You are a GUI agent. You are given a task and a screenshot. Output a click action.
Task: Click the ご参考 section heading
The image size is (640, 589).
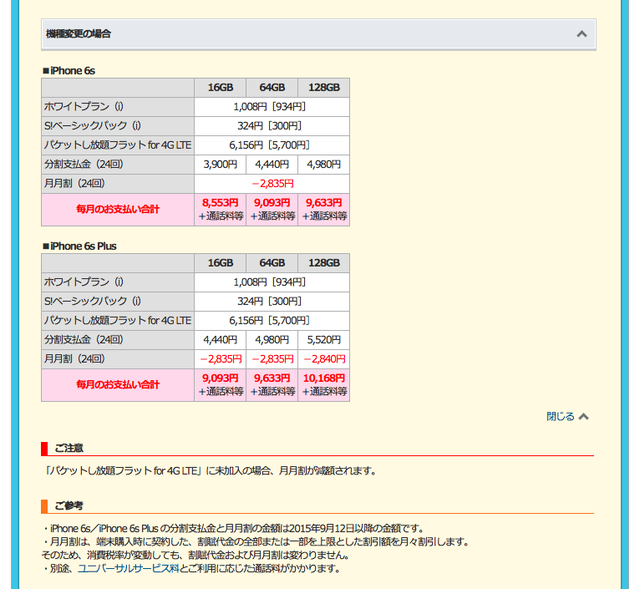click(x=69, y=506)
